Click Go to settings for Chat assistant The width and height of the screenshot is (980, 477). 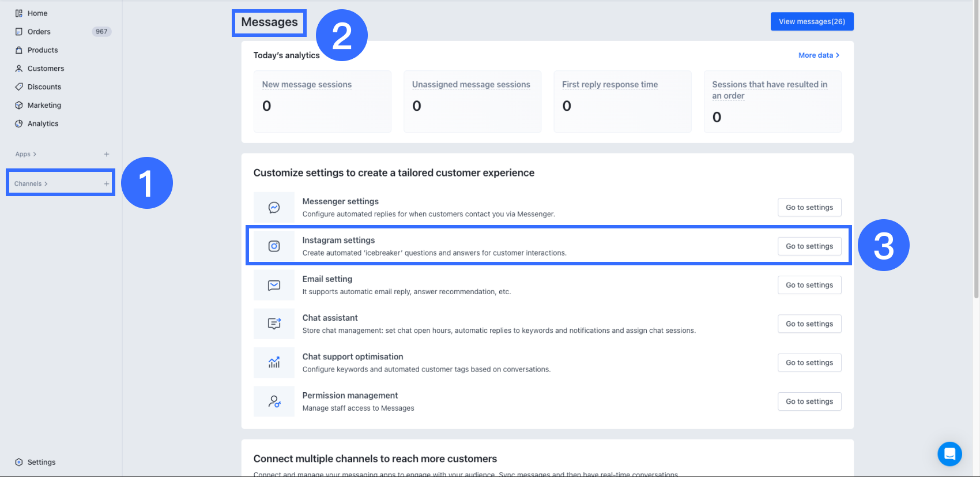click(x=809, y=324)
